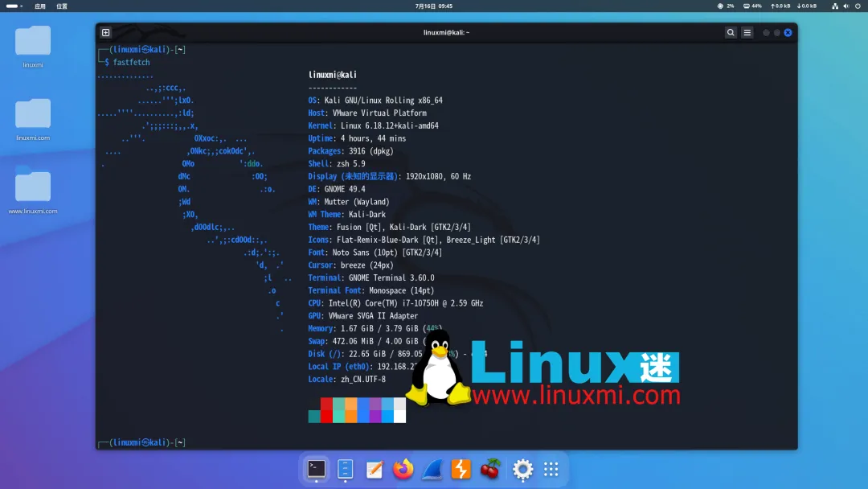Click the 'Icons: Flat-Remix-Blue-Dark' line

coord(424,240)
